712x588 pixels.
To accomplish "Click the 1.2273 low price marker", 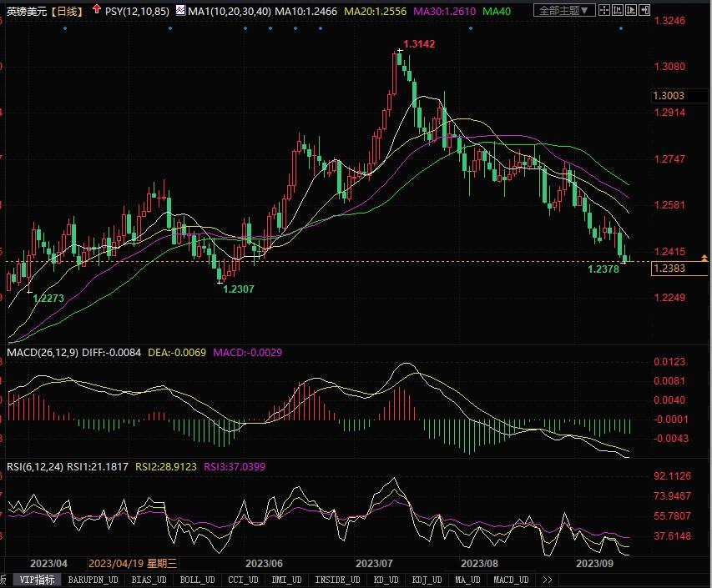I will (48, 298).
